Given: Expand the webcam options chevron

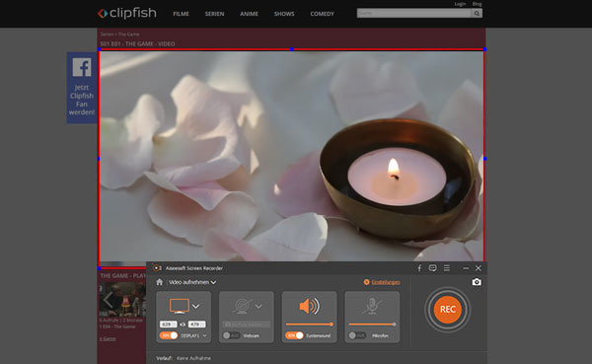Looking at the screenshot, I should point(259,306).
